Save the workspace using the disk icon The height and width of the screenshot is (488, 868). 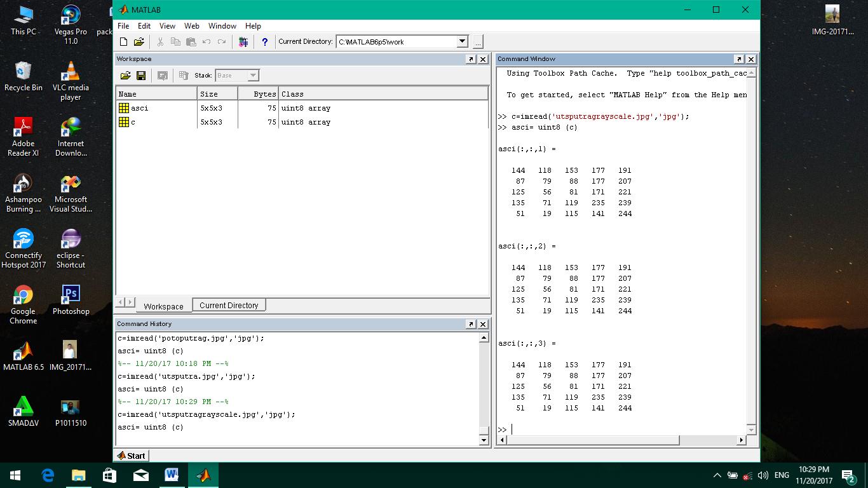[140, 75]
